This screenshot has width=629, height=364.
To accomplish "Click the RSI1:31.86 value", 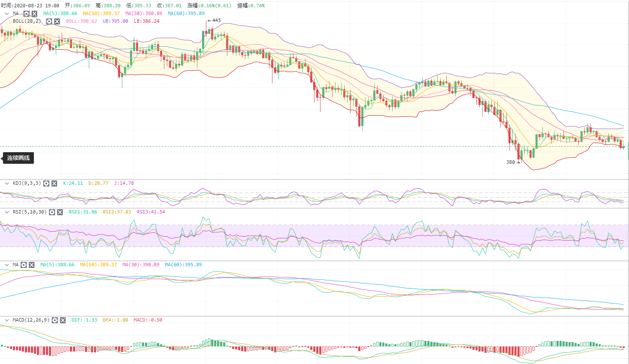I will click(x=83, y=212).
